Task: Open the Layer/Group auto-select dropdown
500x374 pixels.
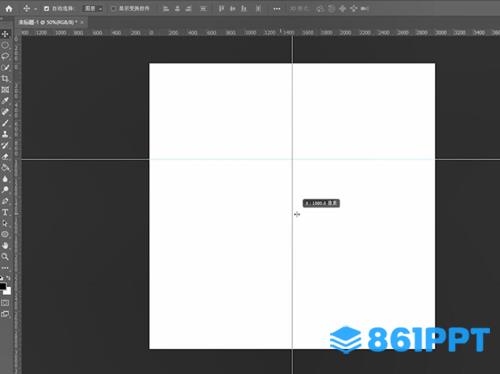Action: click(93, 9)
